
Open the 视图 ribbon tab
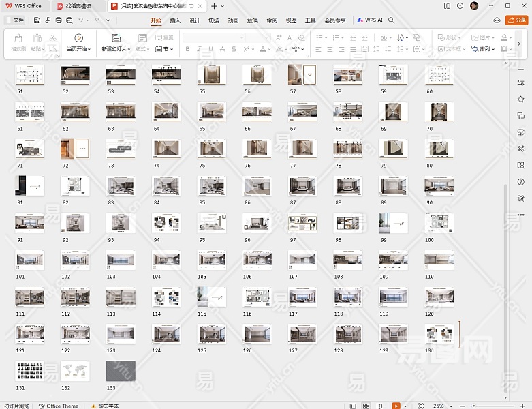(291, 20)
